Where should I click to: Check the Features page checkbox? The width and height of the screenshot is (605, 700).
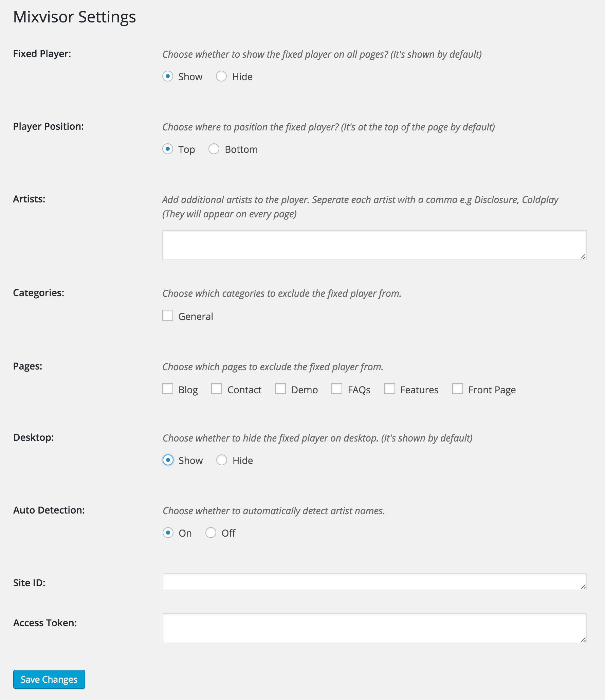(390, 389)
